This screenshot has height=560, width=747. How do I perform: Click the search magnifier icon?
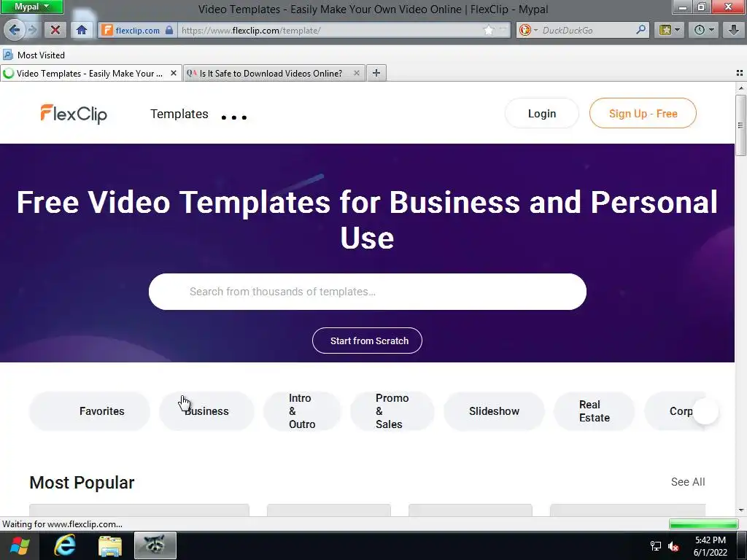coord(641,30)
